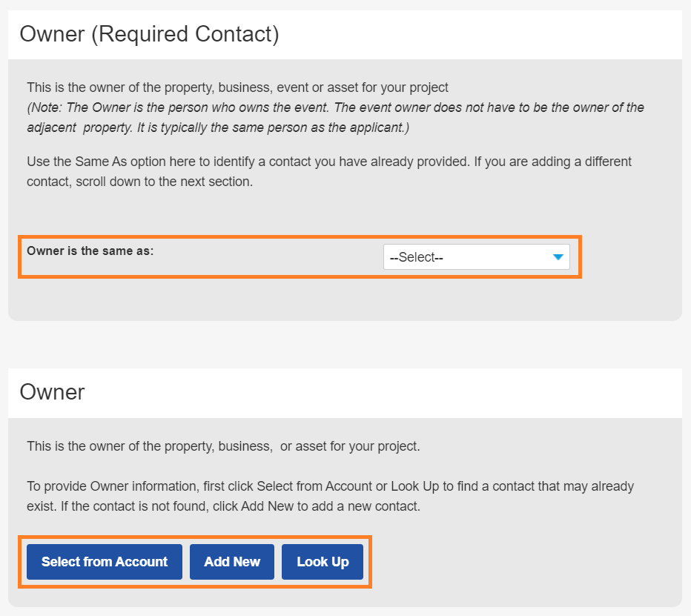The height and width of the screenshot is (616, 691).
Task: Click empty gray space right of the Look Up button
Action: coord(519,562)
